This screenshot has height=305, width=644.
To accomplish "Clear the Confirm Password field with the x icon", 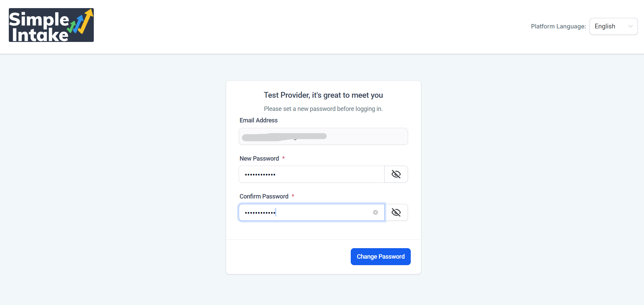I will [x=375, y=212].
